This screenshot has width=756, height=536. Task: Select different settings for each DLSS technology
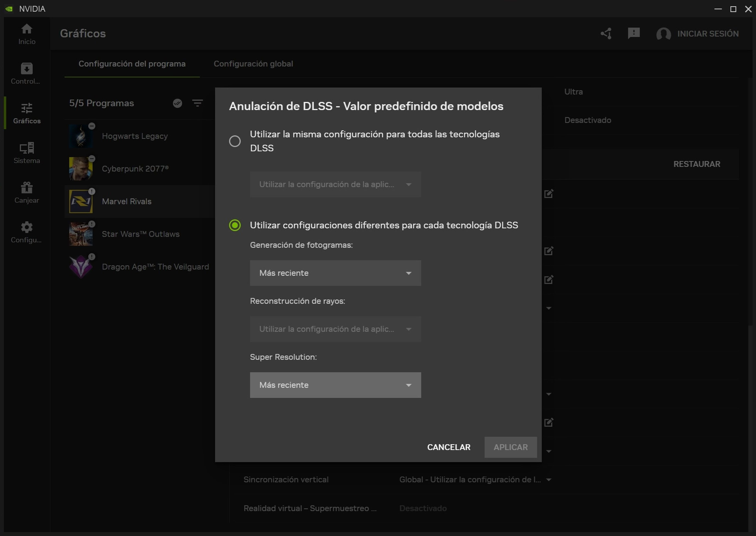tap(235, 225)
